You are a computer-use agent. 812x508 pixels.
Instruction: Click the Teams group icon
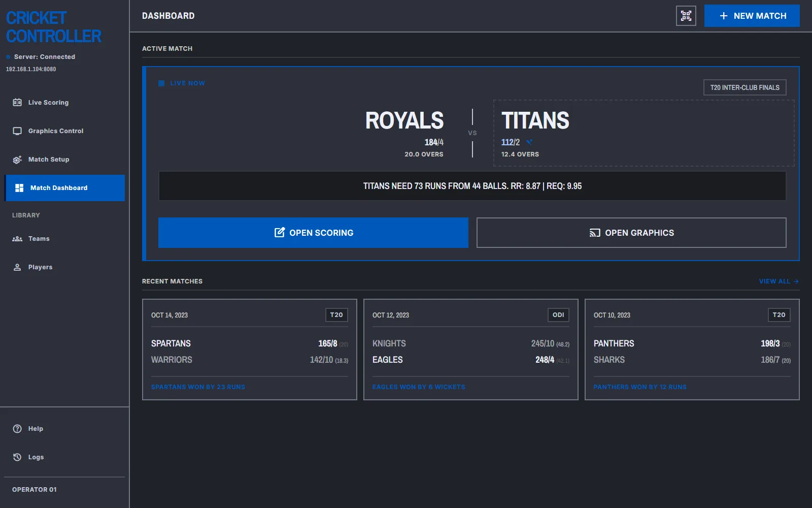point(17,239)
